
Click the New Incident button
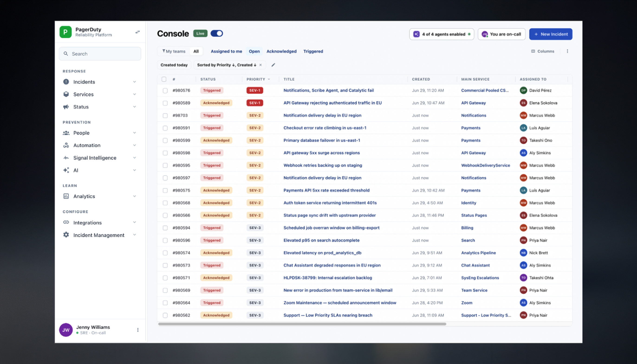coord(550,34)
